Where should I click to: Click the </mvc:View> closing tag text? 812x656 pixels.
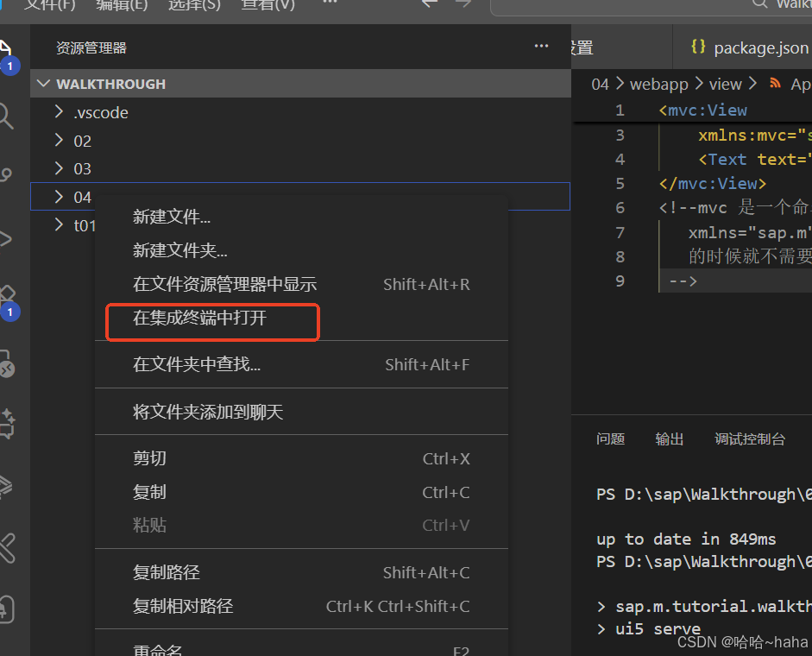(x=713, y=184)
